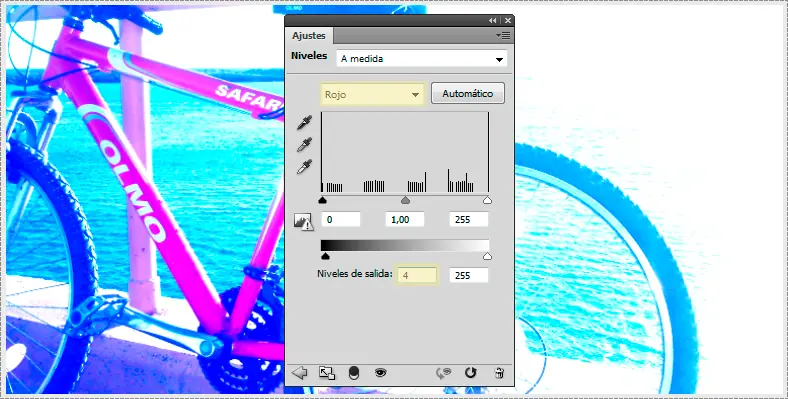Click the highlight input field showing 255

coord(468,220)
